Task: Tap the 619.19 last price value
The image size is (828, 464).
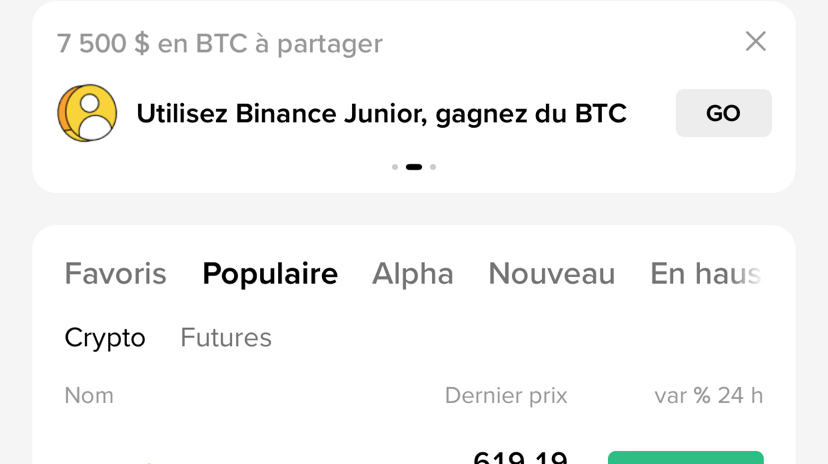Action: click(520, 458)
